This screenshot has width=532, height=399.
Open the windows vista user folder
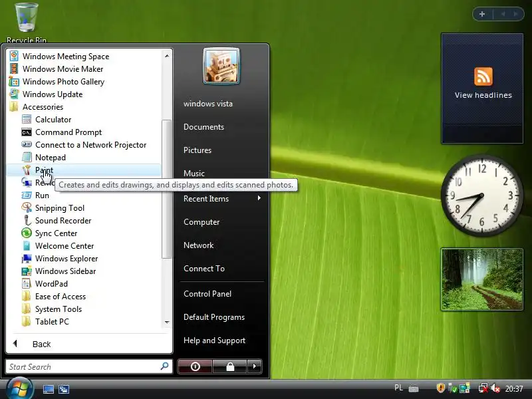tap(208, 104)
